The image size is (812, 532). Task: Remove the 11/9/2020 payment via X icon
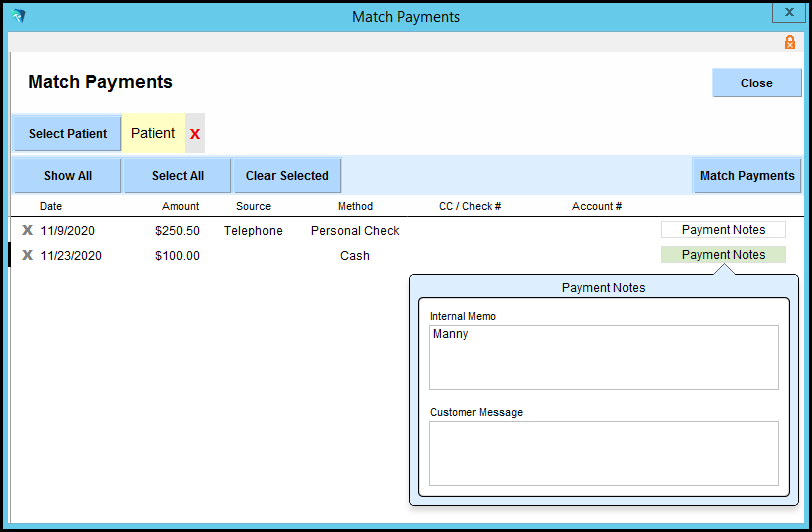pyautogui.click(x=28, y=230)
